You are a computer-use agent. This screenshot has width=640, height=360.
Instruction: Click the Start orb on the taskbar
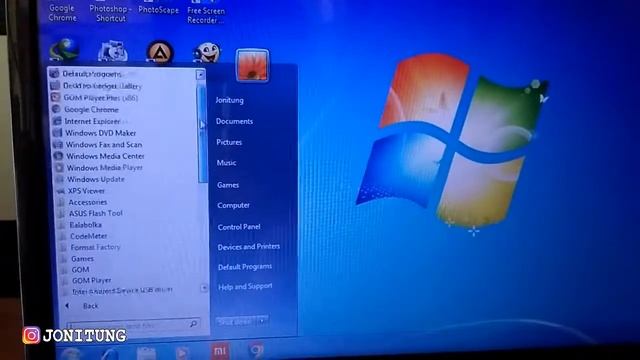coord(72,354)
